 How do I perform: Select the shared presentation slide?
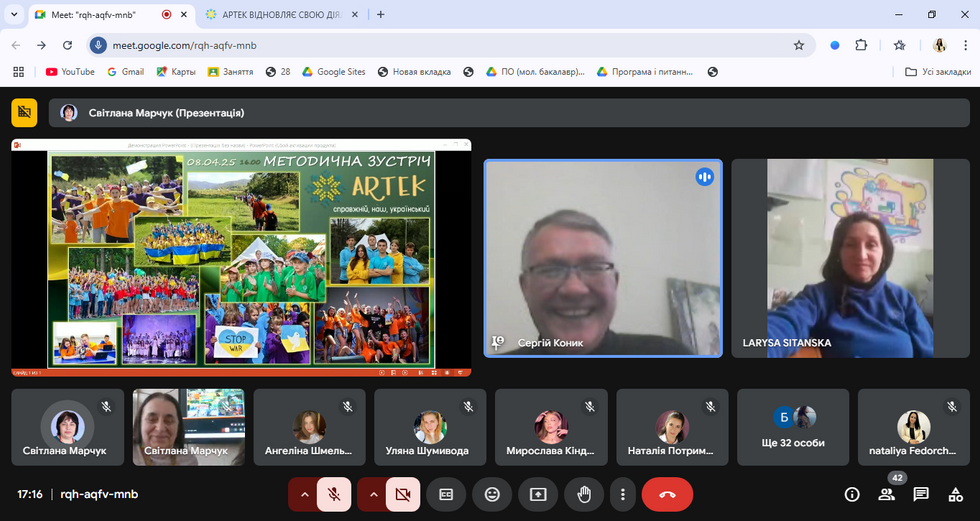[241, 258]
